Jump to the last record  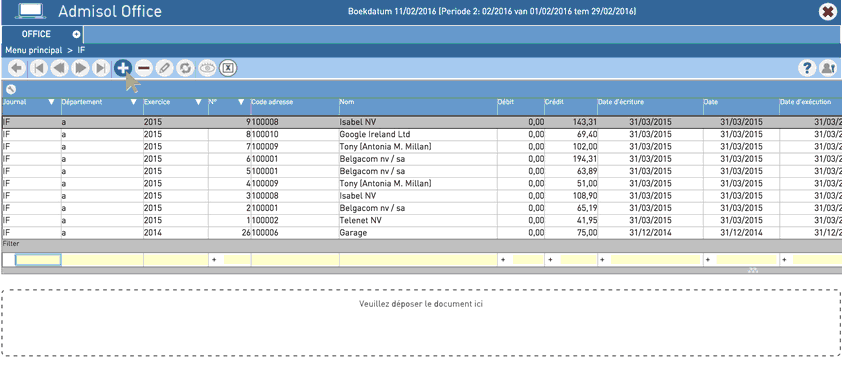(x=101, y=68)
